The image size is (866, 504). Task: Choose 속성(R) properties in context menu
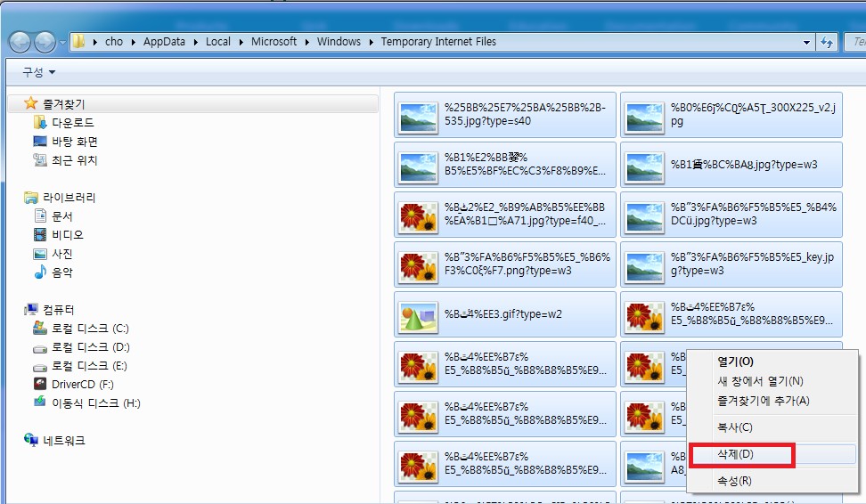point(735,481)
